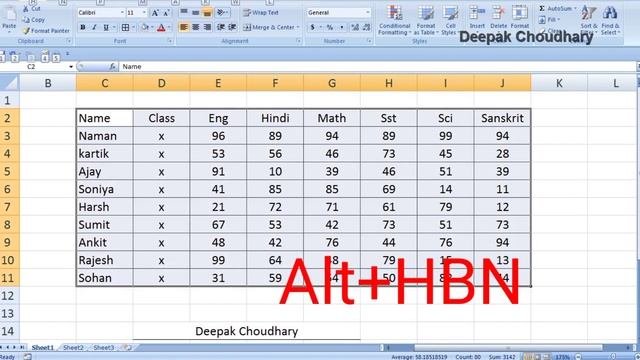Open the Cell Styles gallery
The width and height of the screenshot is (640, 360).
tap(450, 20)
